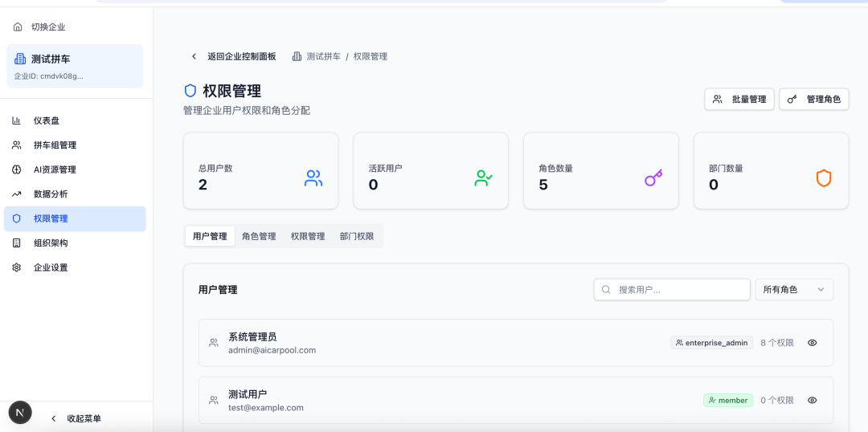The width and height of the screenshot is (868, 432).
Task: Click the 测试用户 user name
Action: pos(248,393)
